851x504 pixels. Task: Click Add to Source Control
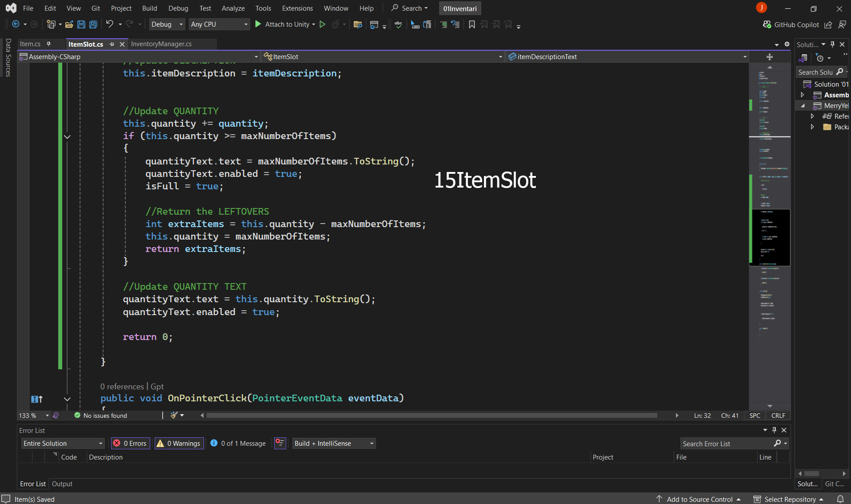(699, 499)
